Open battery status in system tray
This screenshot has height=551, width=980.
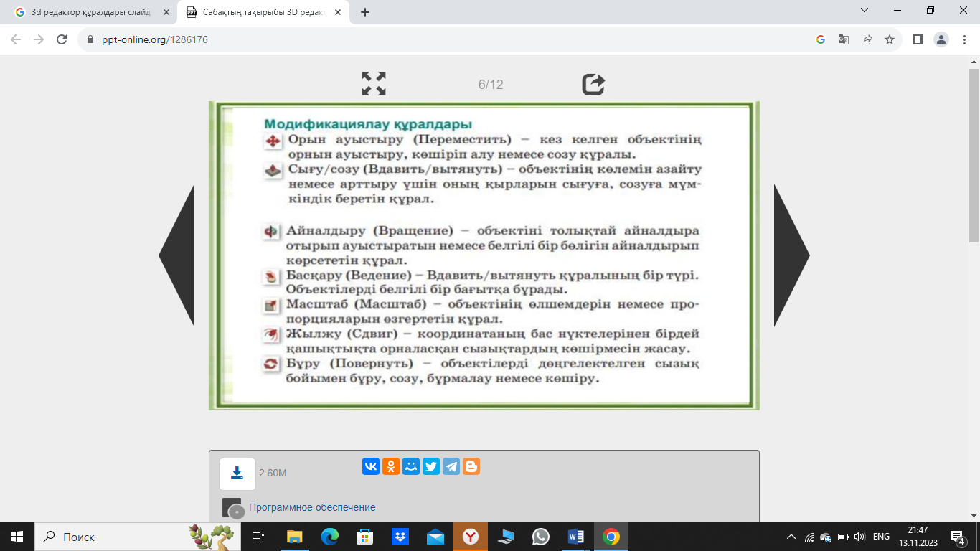point(843,537)
